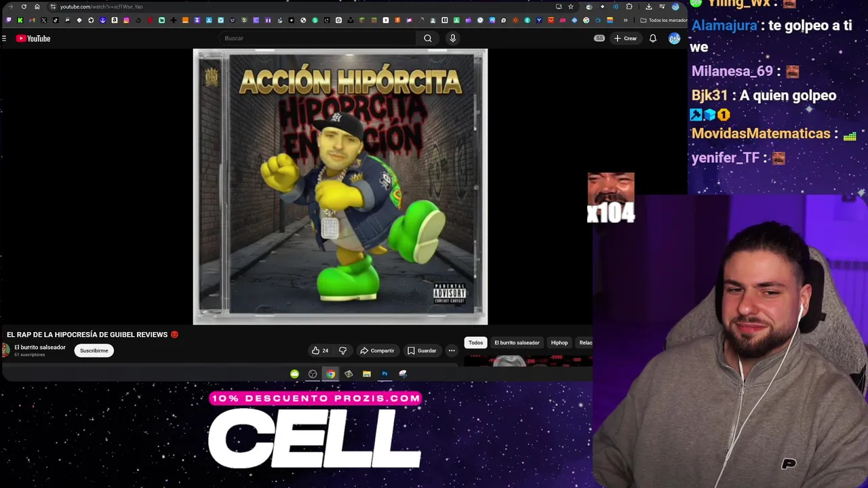Reload the YouTube page
This screenshot has height=488, width=868.
click(24, 7)
